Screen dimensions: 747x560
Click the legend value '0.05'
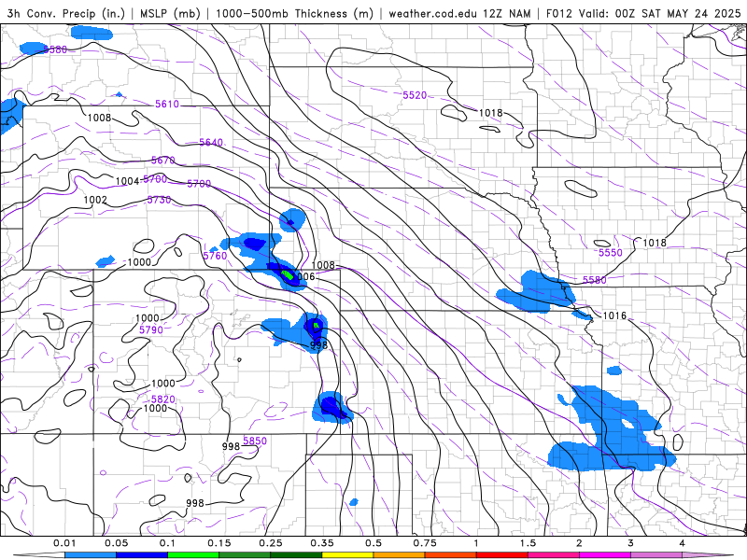[x=116, y=543]
